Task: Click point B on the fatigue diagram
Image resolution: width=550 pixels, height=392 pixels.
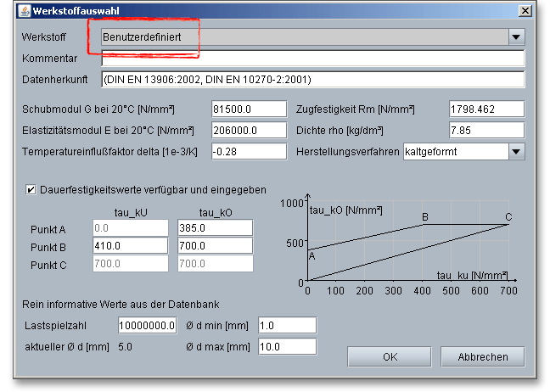Action: (424, 224)
